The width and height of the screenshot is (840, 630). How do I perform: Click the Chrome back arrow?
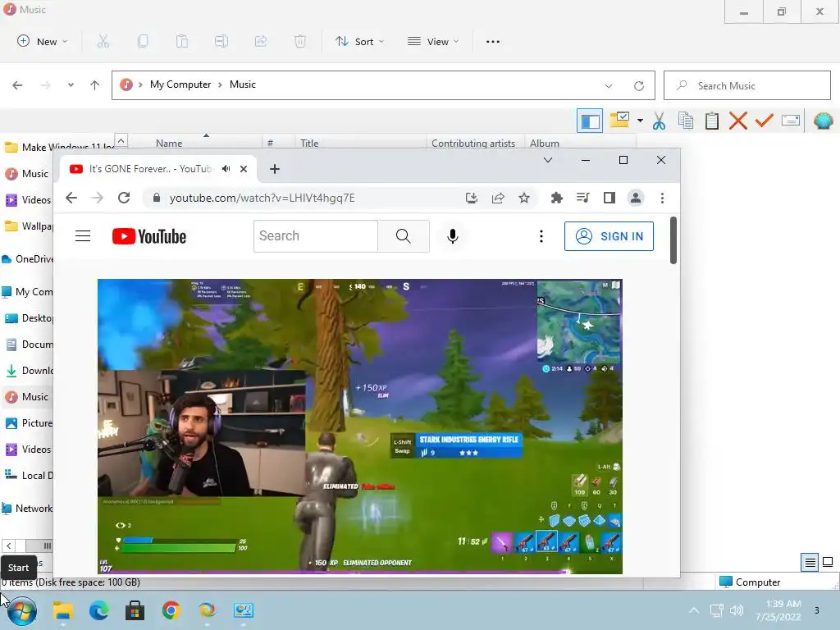tap(71, 198)
